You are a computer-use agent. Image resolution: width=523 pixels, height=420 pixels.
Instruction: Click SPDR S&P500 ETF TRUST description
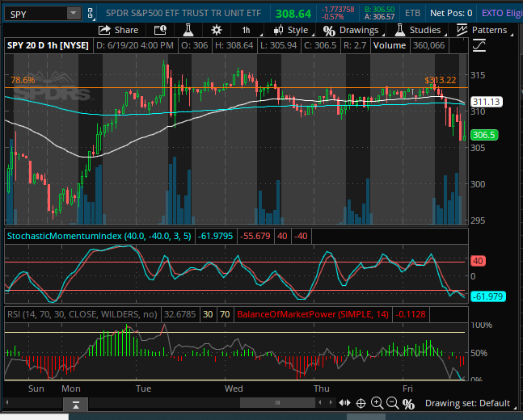[183, 13]
